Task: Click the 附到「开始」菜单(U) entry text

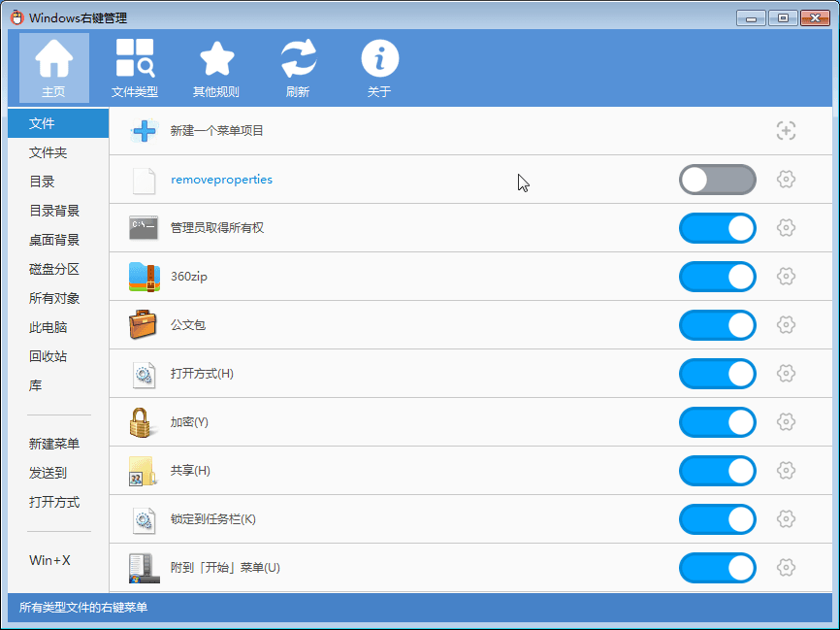Action: (x=225, y=568)
